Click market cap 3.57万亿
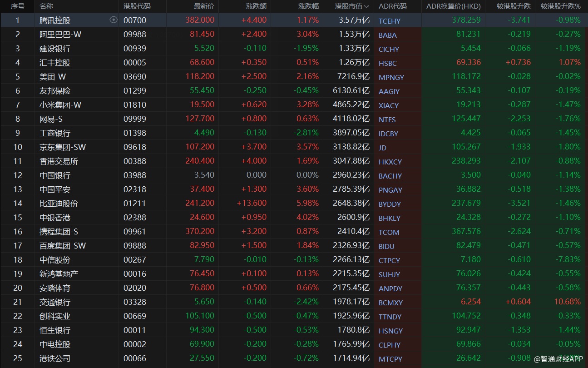Viewport: 588px width, 368px height. click(x=354, y=20)
